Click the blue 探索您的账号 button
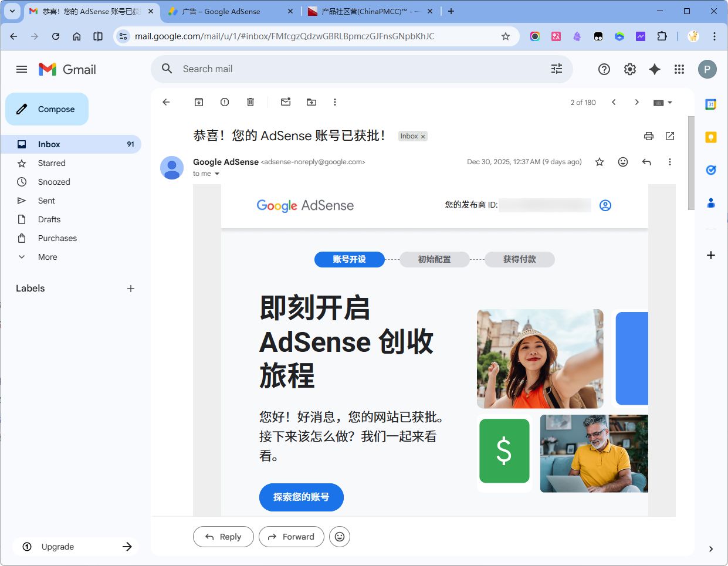This screenshot has height=566, width=728. click(x=301, y=497)
